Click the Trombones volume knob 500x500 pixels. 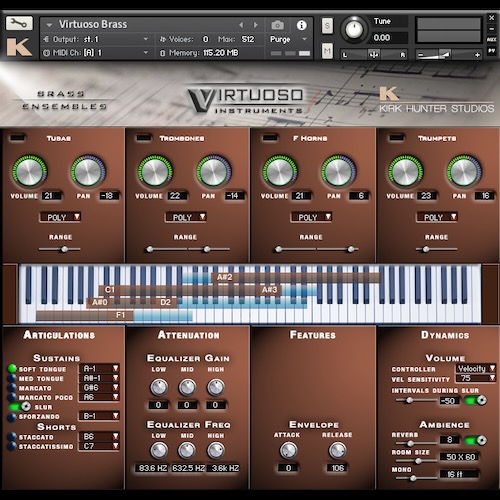(155, 171)
